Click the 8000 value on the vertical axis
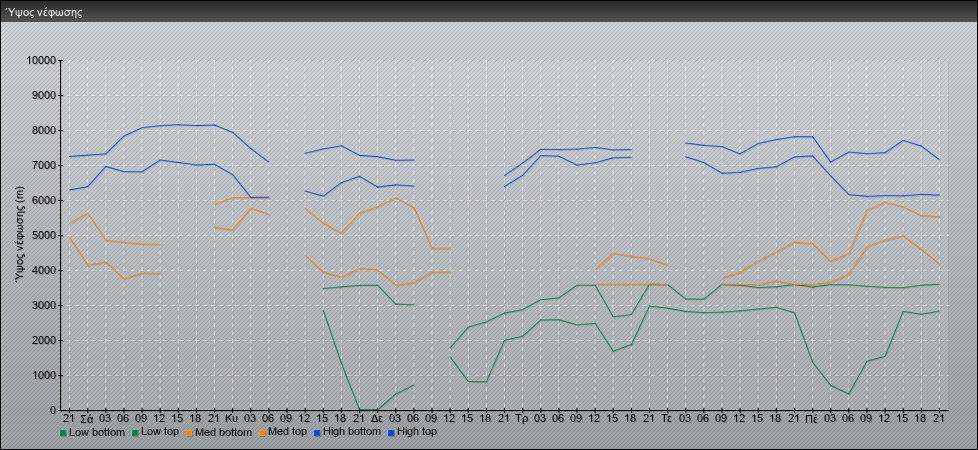The height and width of the screenshot is (450, 978). 44,130
